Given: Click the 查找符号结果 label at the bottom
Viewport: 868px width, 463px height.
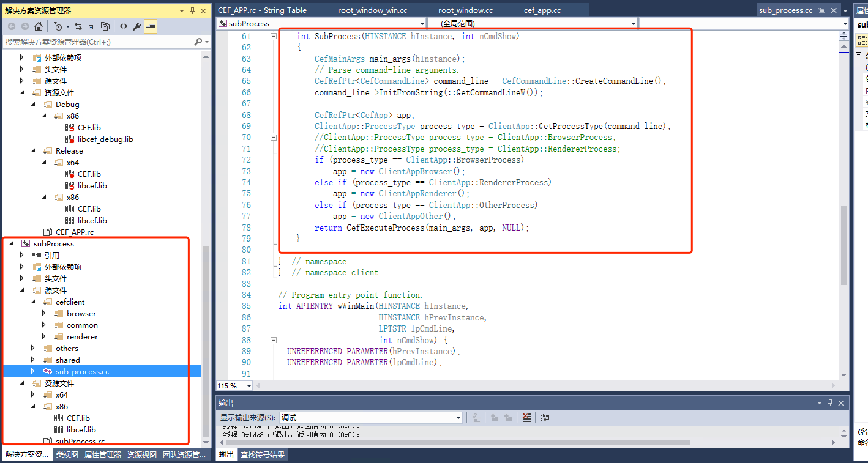Looking at the screenshot, I should tap(263, 454).
